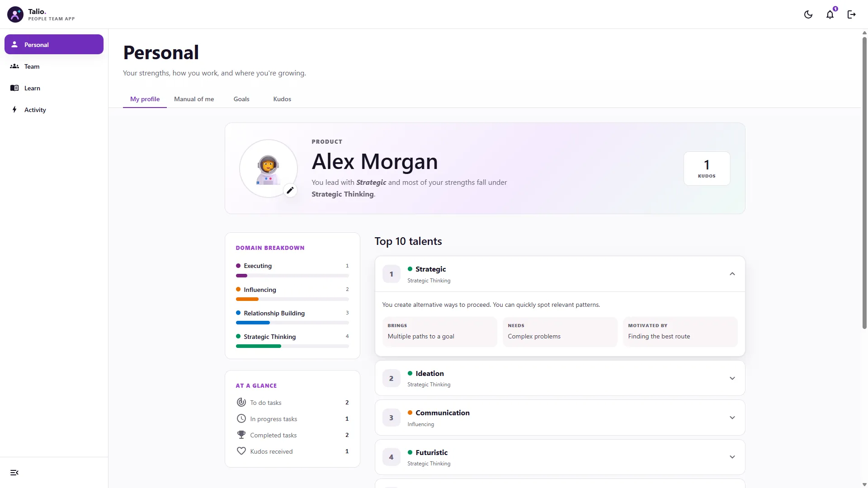Click the Alex Morgan name heading
The image size is (868, 488).
click(375, 161)
